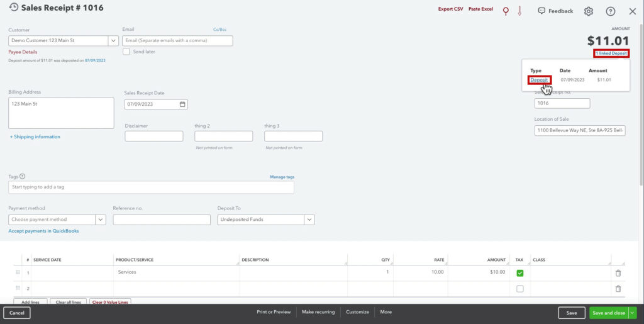Open the recent transactions clock icon
Image resolution: width=644 pixels, height=324 pixels.
pos(14,8)
